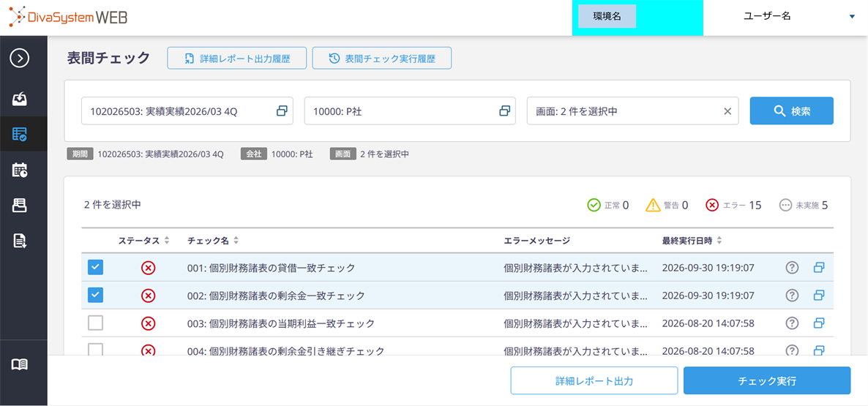This screenshot has height=406, width=868.
Task: Click the 画面 filter tag
Action: [x=342, y=154]
